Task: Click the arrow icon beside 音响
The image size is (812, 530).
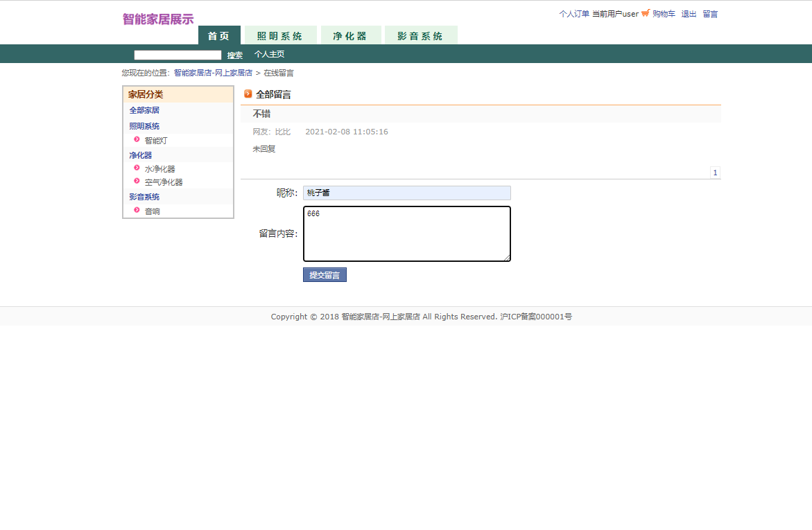Action: pos(137,211)
